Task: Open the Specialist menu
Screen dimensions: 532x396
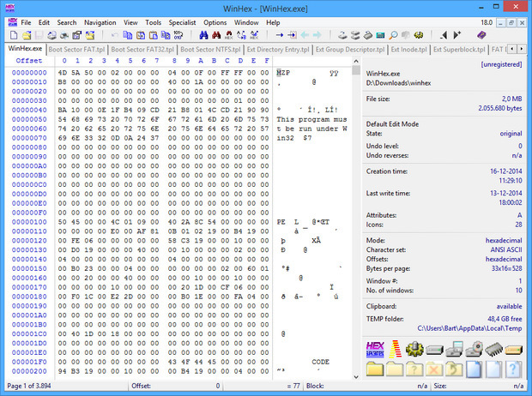Action: click(182, 22)
